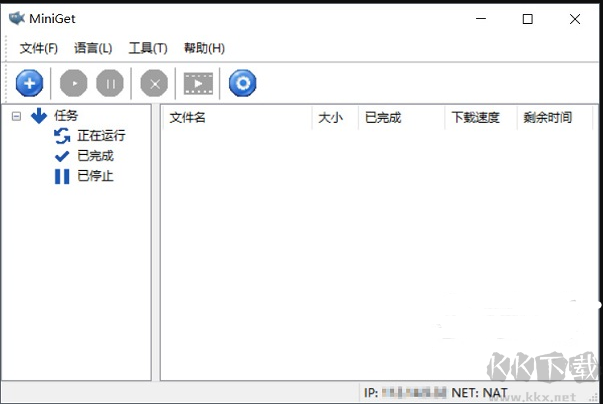The height and width of the screenshot is (404, 603).
Task: Select 已完成 in the task tree
Action: point(95,156)
